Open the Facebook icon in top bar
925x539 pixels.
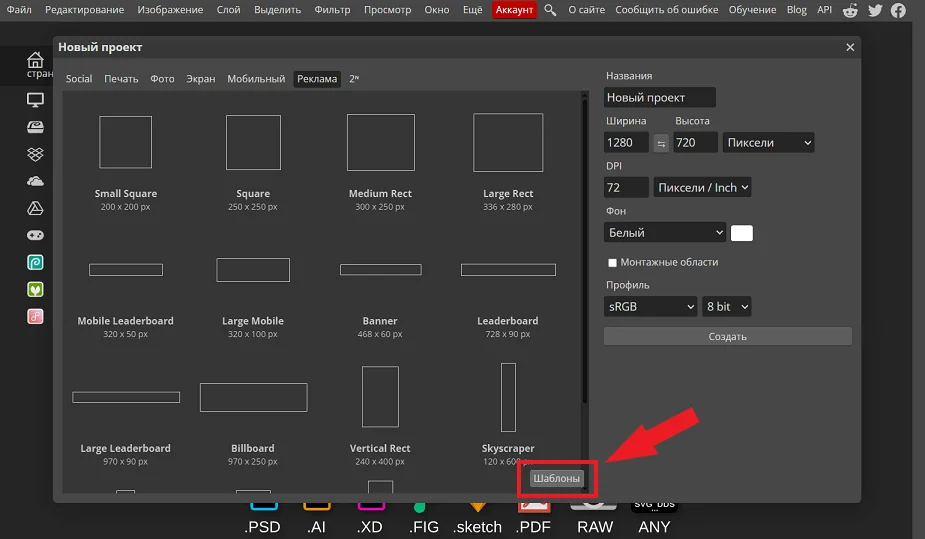click(899, 10)
